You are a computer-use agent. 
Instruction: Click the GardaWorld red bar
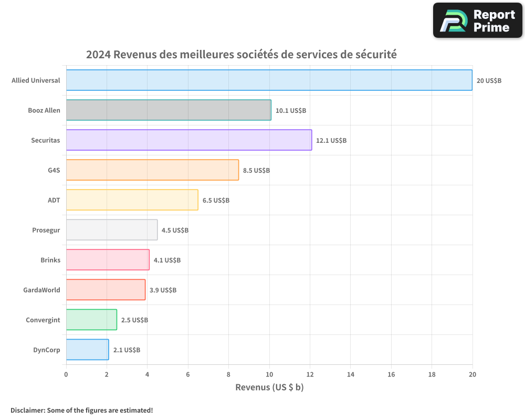tap(105, 290)
